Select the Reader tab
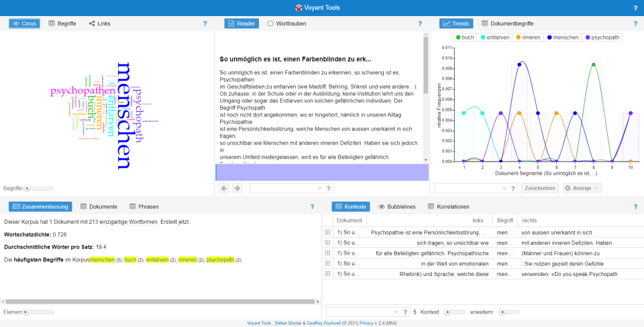This screenshot has height=327, width=644. tap(241, 24)
